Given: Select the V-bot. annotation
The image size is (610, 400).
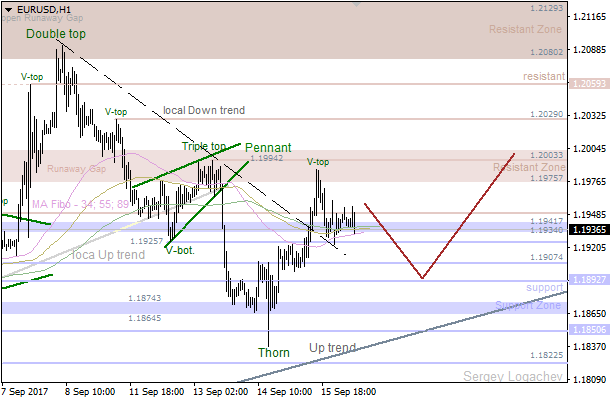Looking at the screenshot, I should [182, 250].
